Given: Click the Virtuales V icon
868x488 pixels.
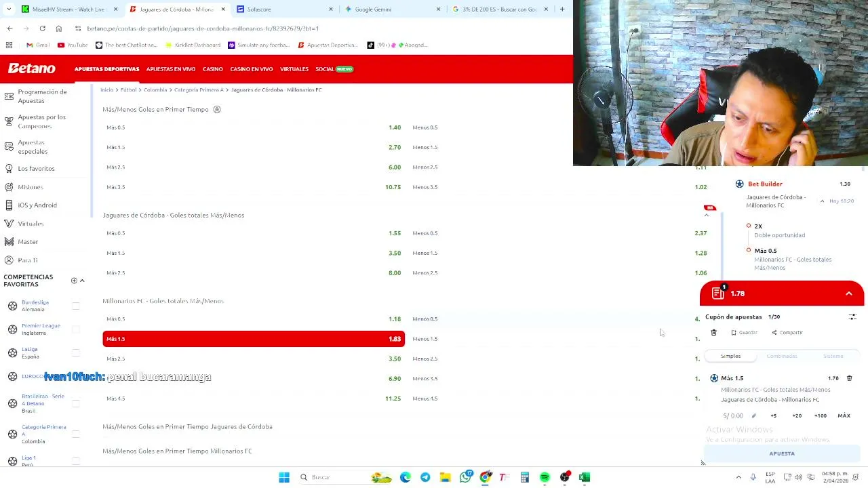Looking at the screenshot, I should click(9, 223).
